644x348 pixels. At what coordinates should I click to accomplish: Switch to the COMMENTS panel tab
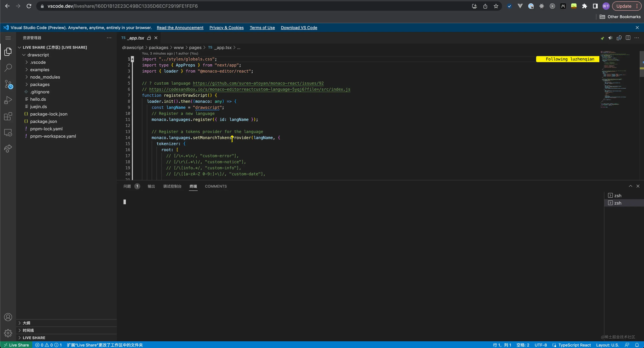coord(216,186)
